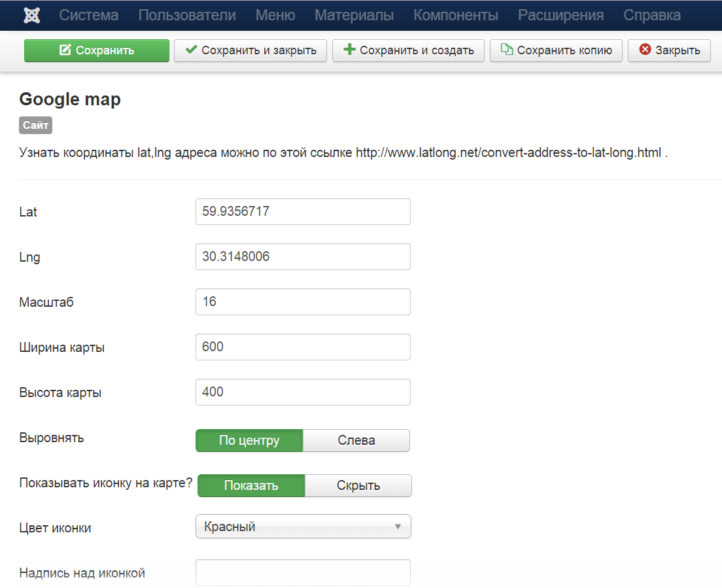The width and height of the screenshot is (722, 588).
Task: Click the Ширина карты input field
Action: tap(303, 347)
